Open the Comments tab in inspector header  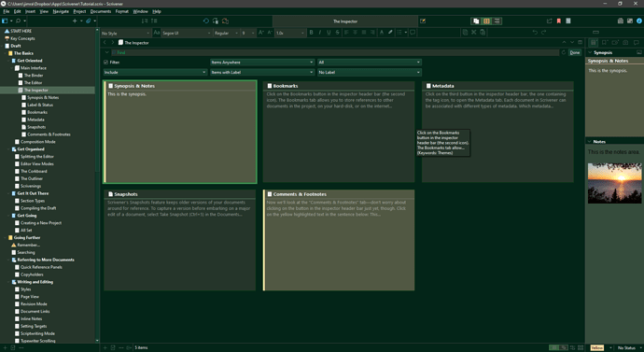(637, 42)
